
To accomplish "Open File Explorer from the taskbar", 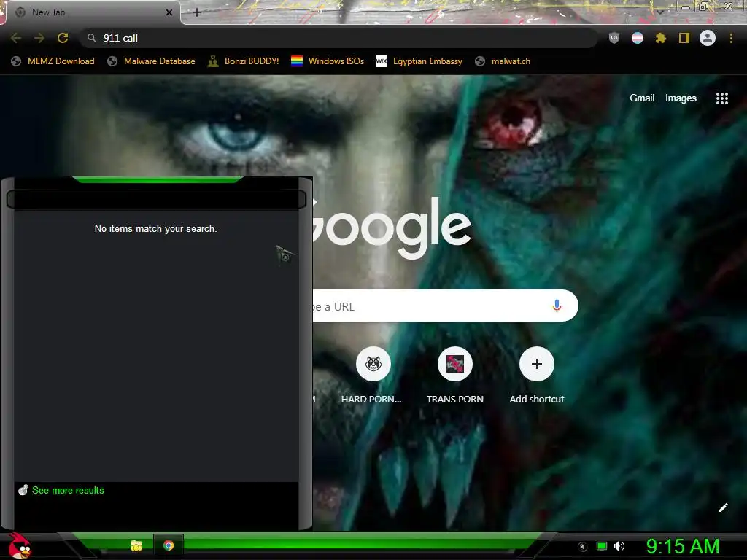I will coord(136,545).
